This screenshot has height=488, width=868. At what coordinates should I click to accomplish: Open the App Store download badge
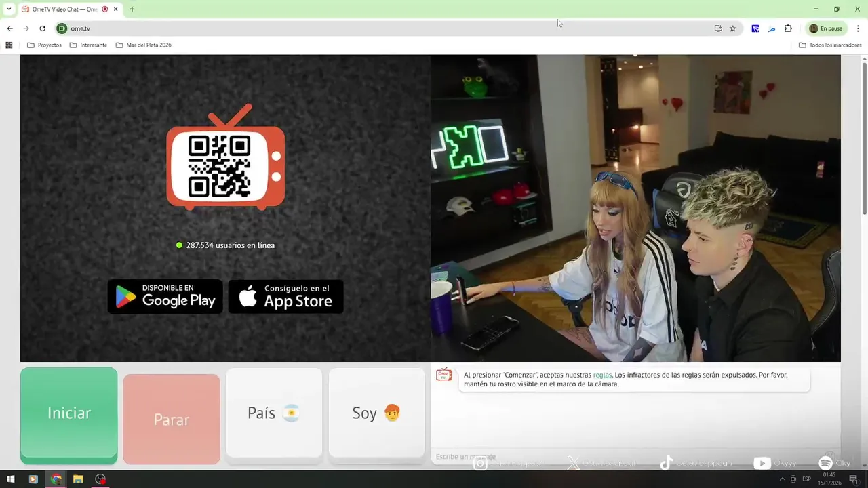tap(285, 296)
